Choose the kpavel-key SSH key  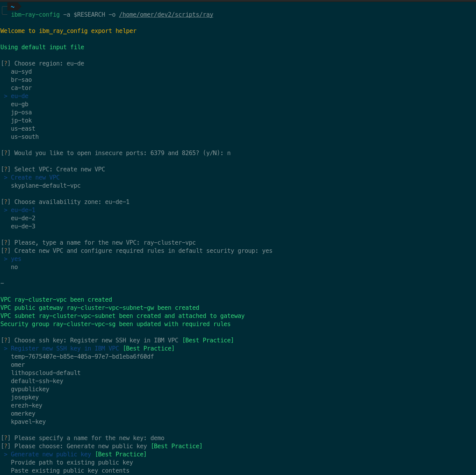coord(28,422)
